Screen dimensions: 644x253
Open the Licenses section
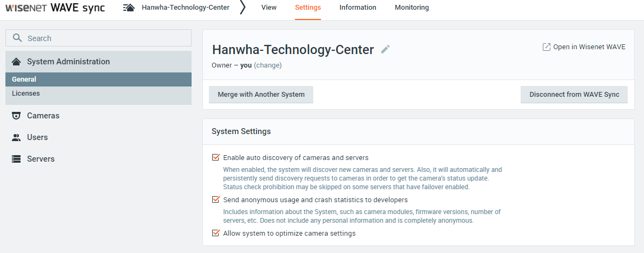pos(98,94)
